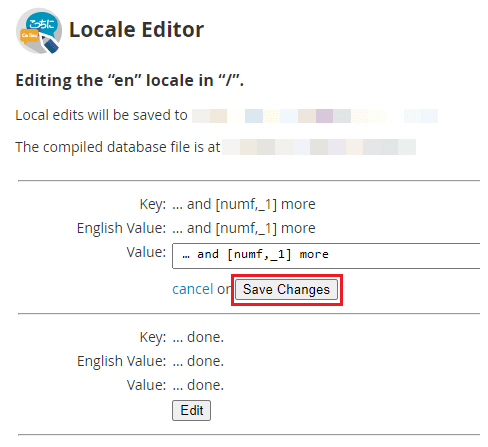Focus the Value text input field
The height and width of the screenshot is (447, 488).
(x=326, y=256)
